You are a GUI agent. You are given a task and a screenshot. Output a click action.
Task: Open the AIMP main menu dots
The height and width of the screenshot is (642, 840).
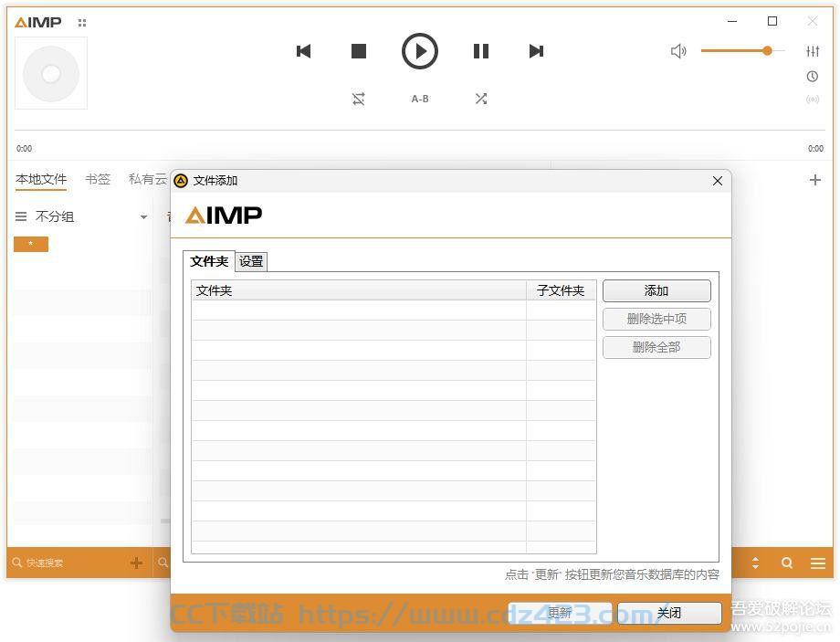[x=82, y=23]
